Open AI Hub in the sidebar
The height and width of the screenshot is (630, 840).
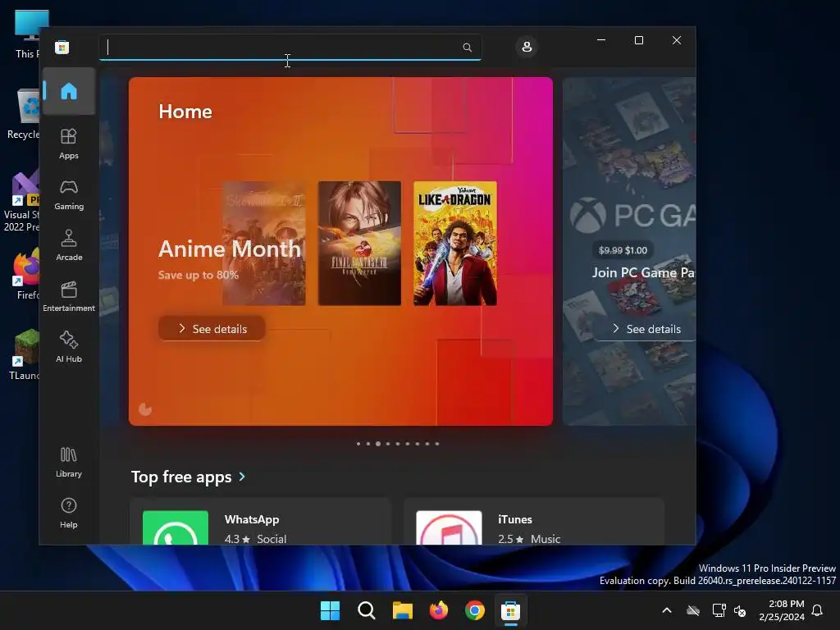point(69,347)
